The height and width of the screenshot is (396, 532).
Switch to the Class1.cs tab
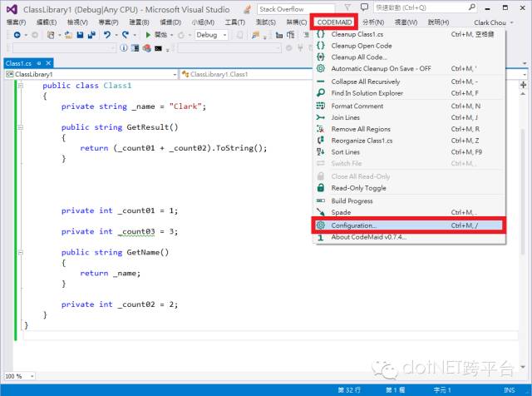tap(18, 63)
